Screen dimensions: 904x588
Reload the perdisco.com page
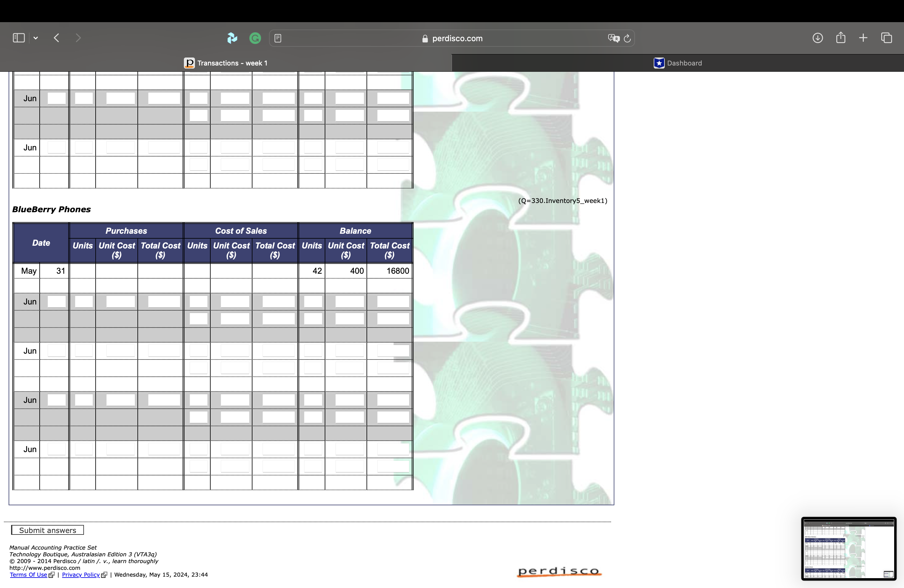pos(627,38)
